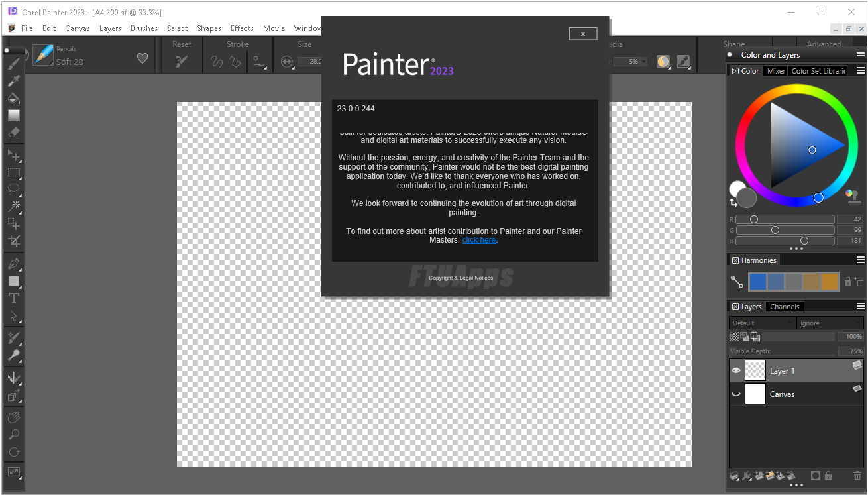Close the Harmonies panel
This screenshot has width=868, height=495.
pos(735,260)
